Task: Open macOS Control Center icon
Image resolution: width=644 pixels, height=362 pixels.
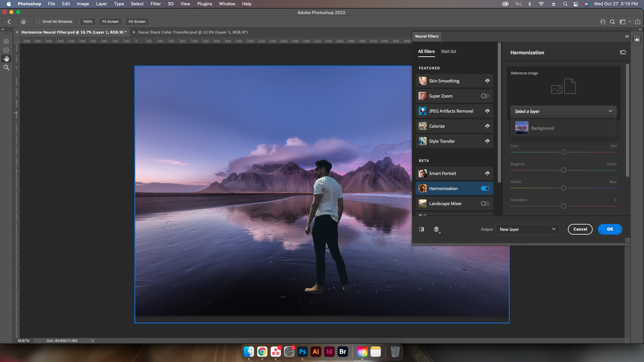Action: (x=576, y=4)
